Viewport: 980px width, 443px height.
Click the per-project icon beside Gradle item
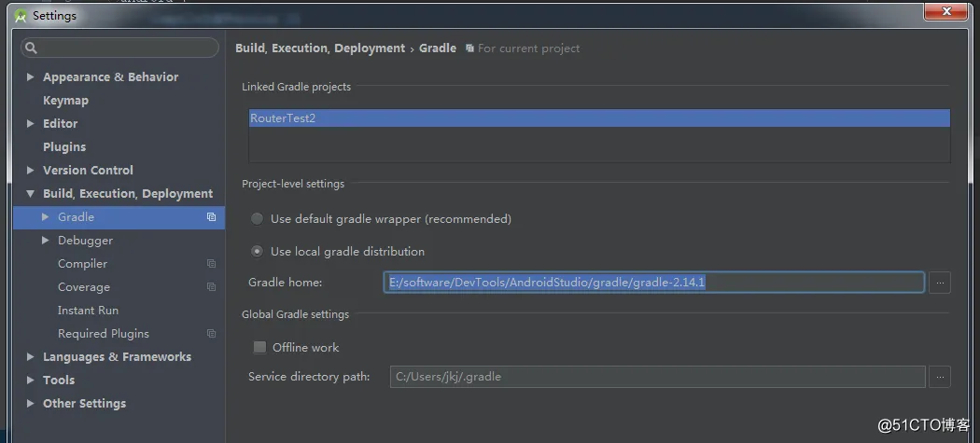coord(211,217)
